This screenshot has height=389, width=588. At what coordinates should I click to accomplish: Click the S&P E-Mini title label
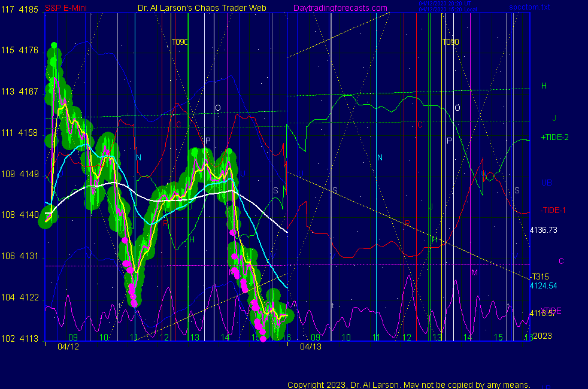66,8
